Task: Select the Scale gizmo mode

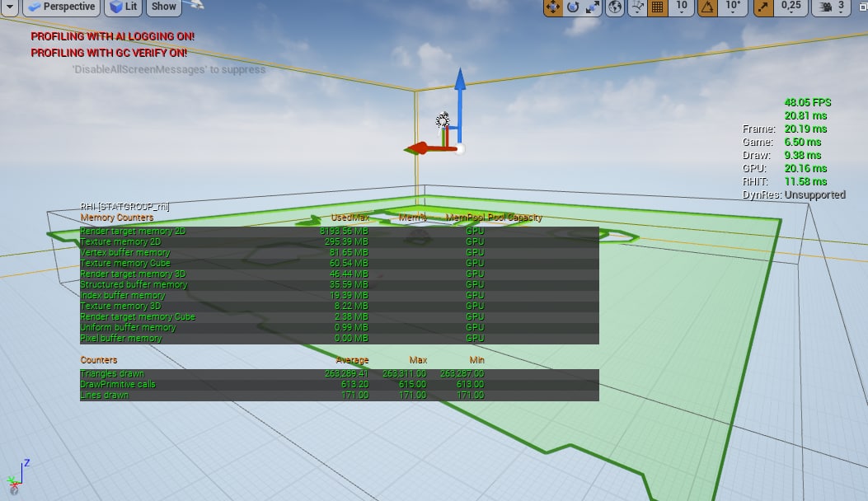Action: [593, 7]
